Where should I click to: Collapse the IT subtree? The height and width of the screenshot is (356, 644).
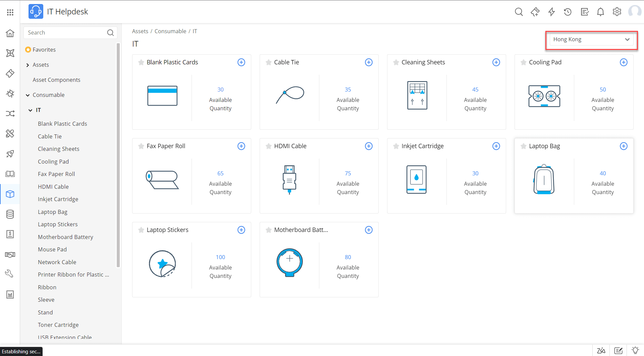click(30, 110)
